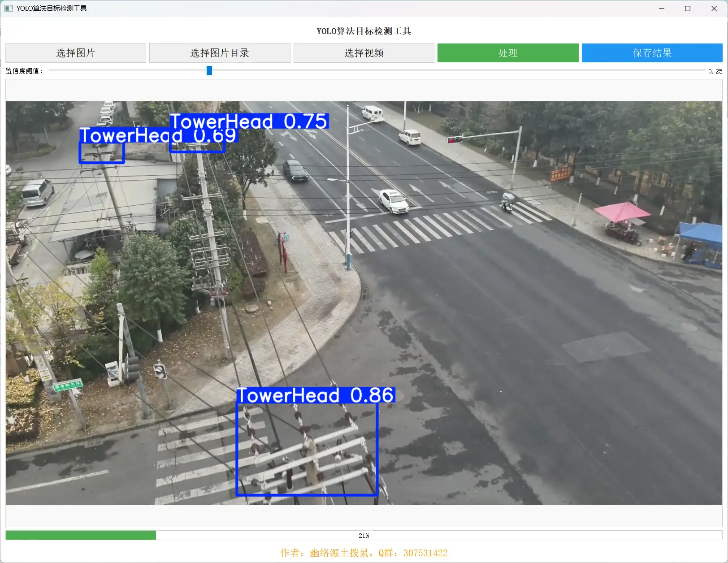Viewport: 728px width, 563px height.
Task: Click the 选择图片 button to pick an image
Action: pyautogui.click(x=75, y=52)
